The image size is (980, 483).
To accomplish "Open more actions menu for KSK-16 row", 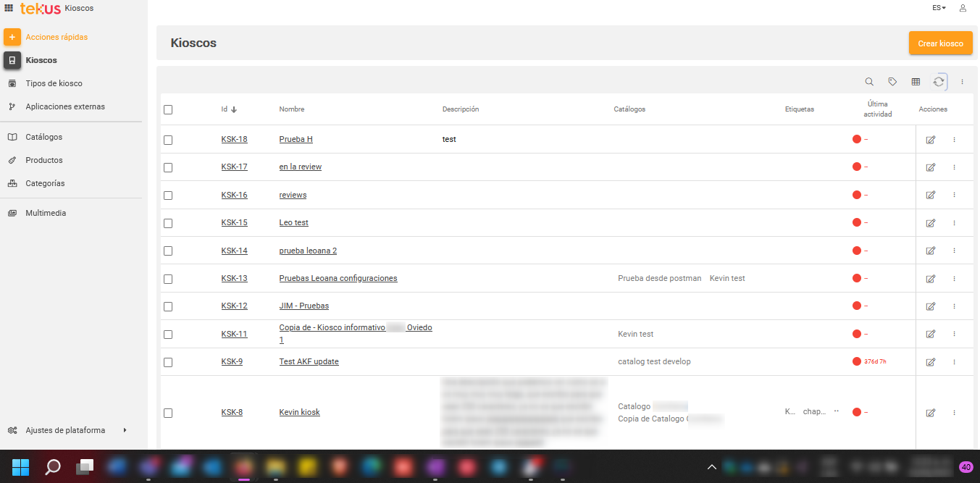I will click(954, 195).
